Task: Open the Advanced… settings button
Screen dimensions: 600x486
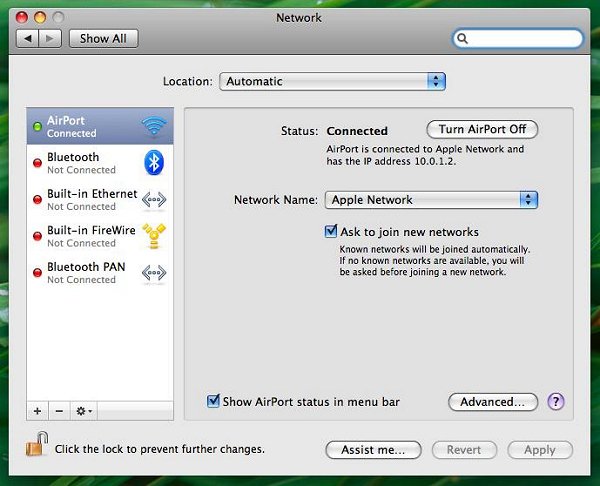Action: [x=492, y=402]
